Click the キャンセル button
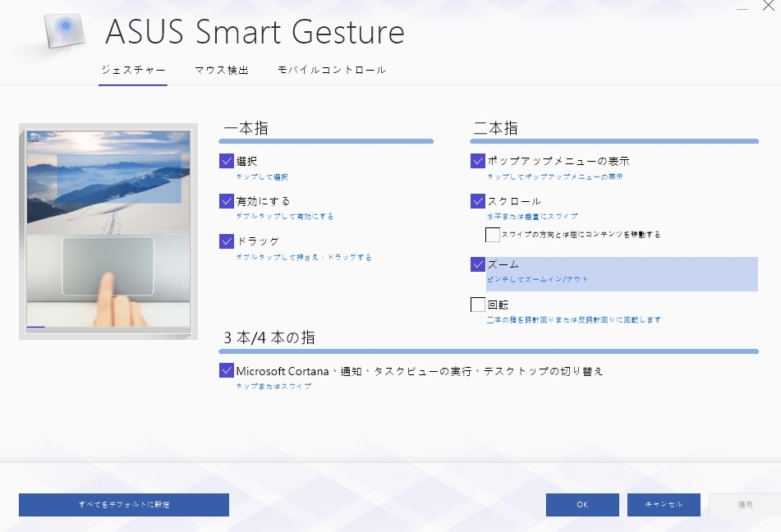Image resolution: width=781 pixels, height=532 pixels. (x=664, y=505)
